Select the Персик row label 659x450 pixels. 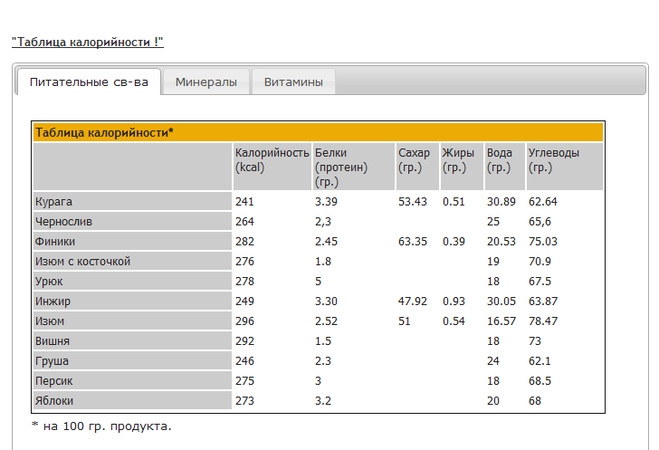click(55, 381)
